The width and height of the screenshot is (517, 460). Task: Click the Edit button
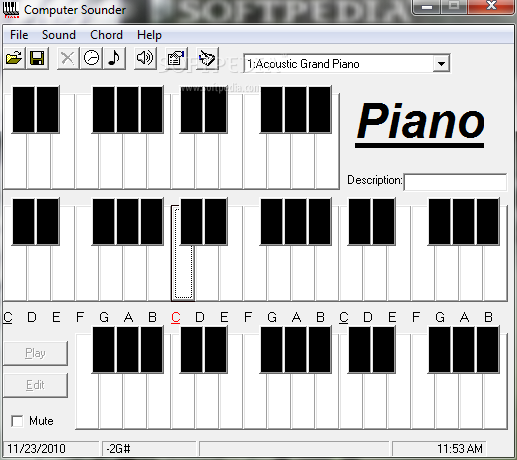point(35,385)
